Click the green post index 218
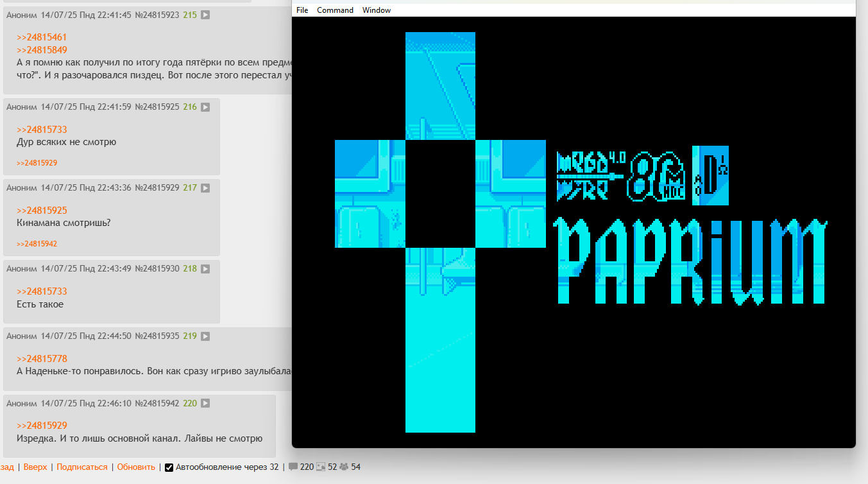Viewport: 868px width, 484px height. pyautogui.click(x=190, y=269)
